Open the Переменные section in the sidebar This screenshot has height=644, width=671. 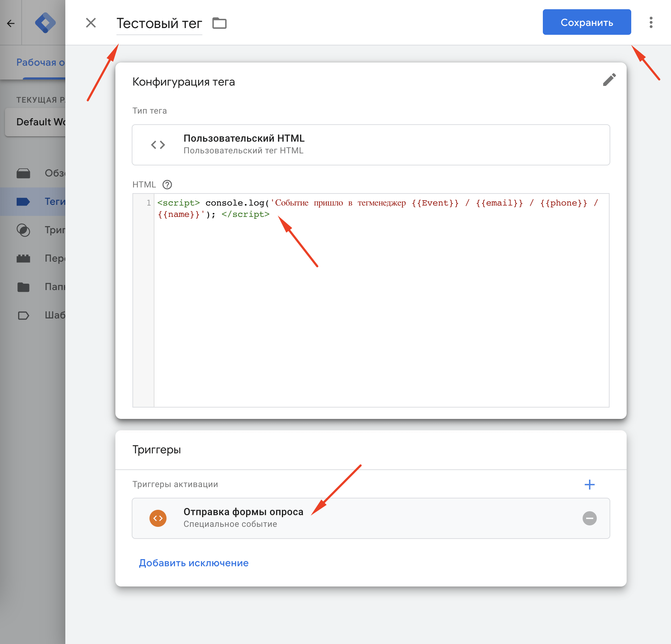pyautogui.click(x=33, y=258)
